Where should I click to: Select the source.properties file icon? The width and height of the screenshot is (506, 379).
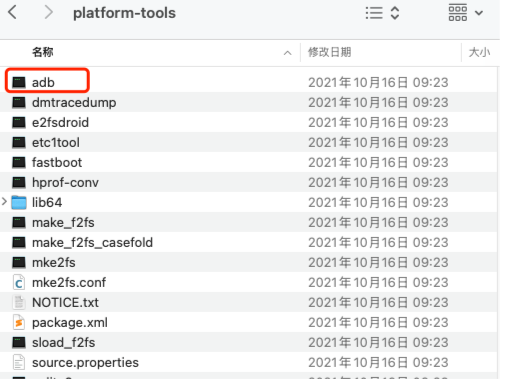click(19, 362)
